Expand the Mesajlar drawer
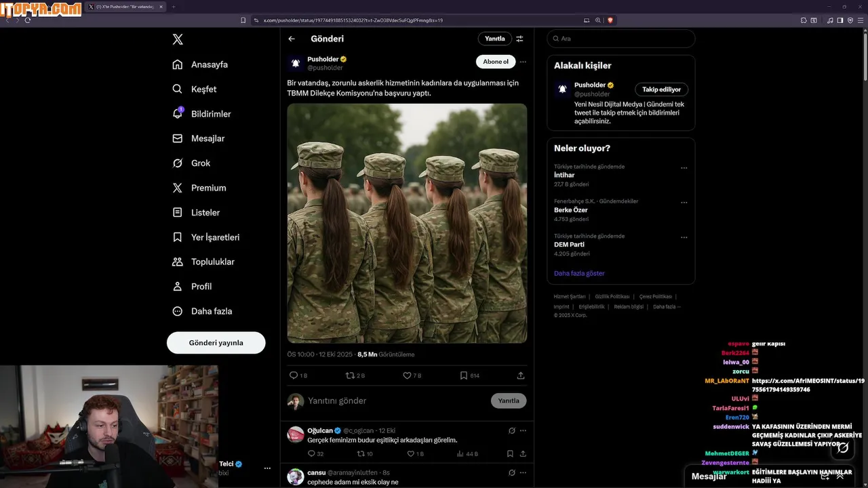Image resolution: width=868 pixels, height=488 pixels. [841, 476]
